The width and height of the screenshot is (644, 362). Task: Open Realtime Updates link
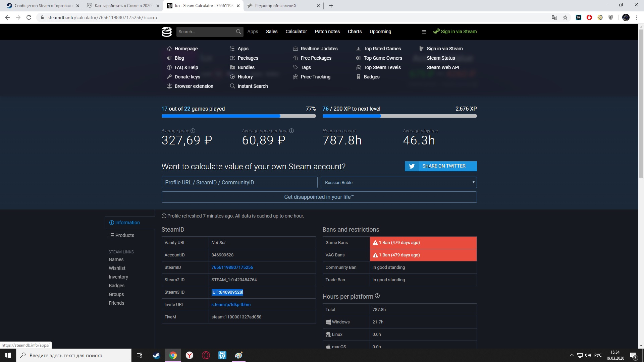coord(315,49)
